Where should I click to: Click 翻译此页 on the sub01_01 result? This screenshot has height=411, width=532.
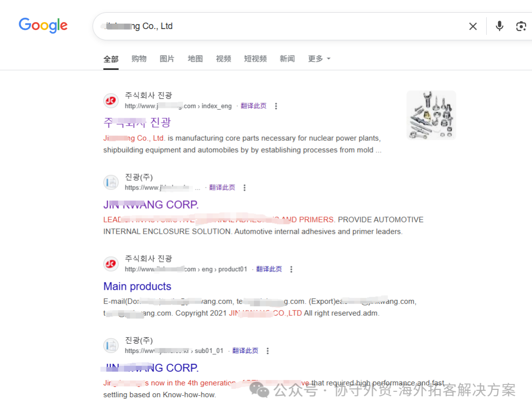[245, 350]
